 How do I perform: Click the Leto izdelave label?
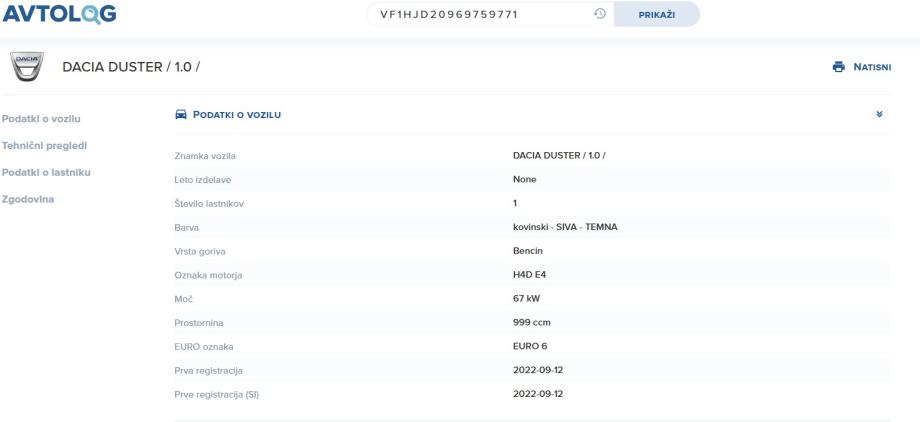click(x=202, y=180)
